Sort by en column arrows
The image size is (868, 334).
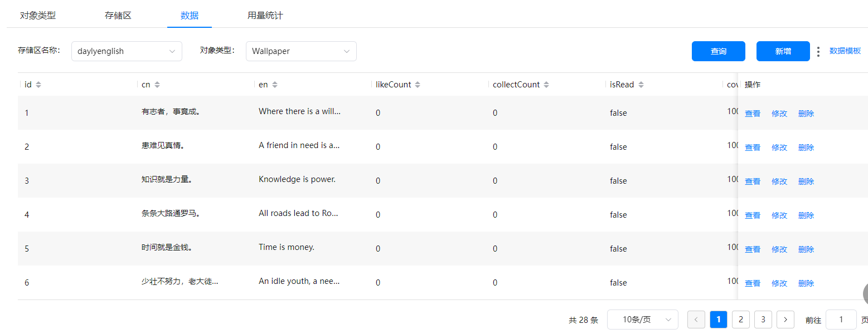(275, 85)
